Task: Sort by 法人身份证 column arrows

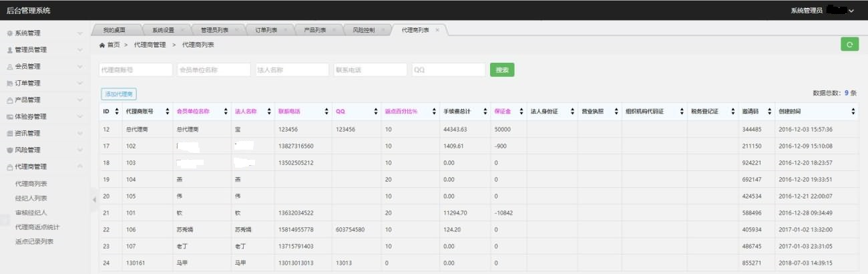Action: click(x=572, y=111)
